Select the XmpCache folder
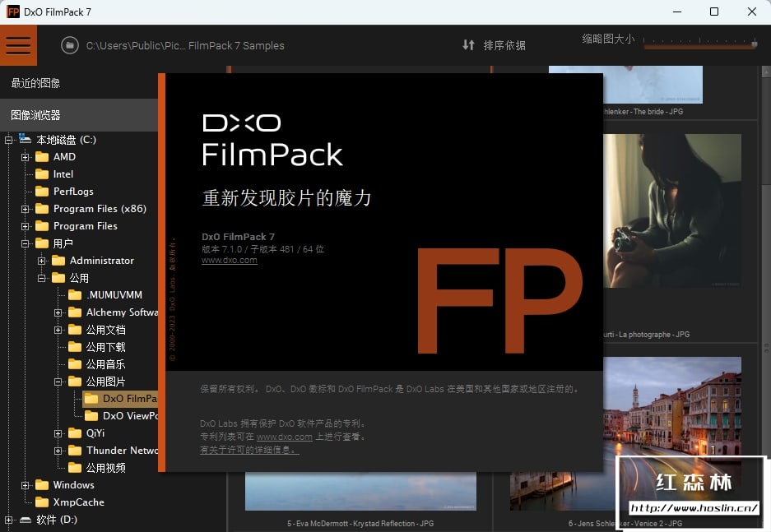Screen dimensions: 771x532 (x=79, y=502)
